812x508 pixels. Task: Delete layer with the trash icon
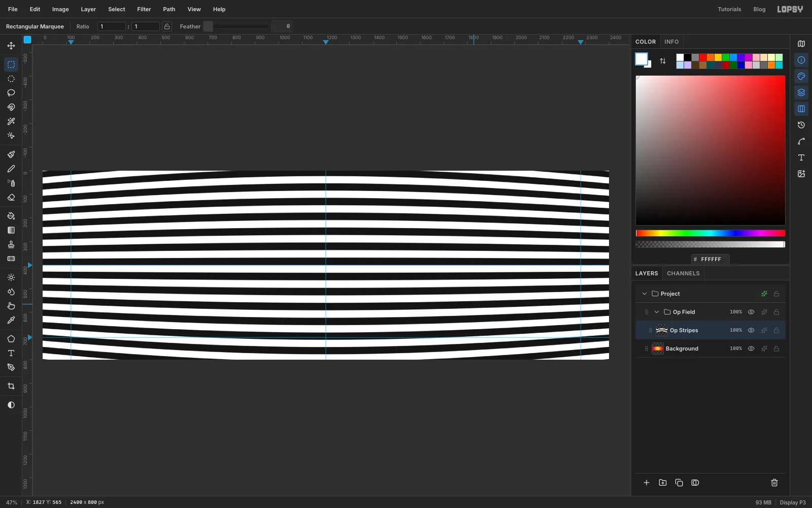click(x=774, y=483)
